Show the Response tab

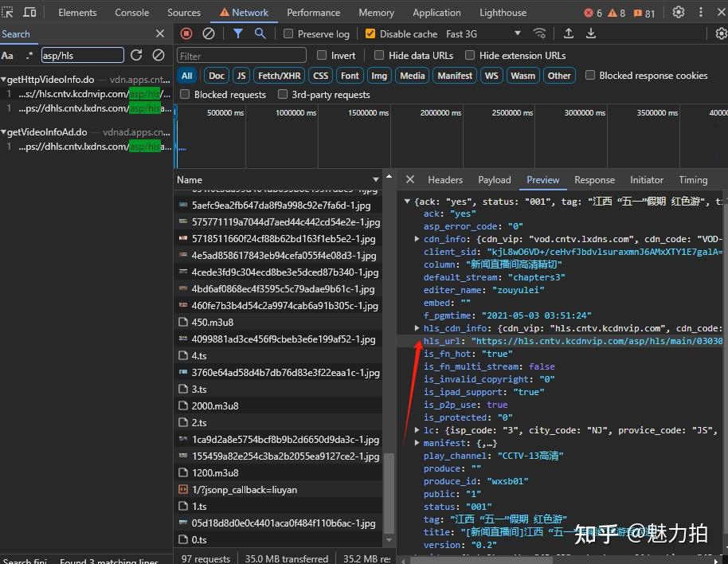(594, 180)
